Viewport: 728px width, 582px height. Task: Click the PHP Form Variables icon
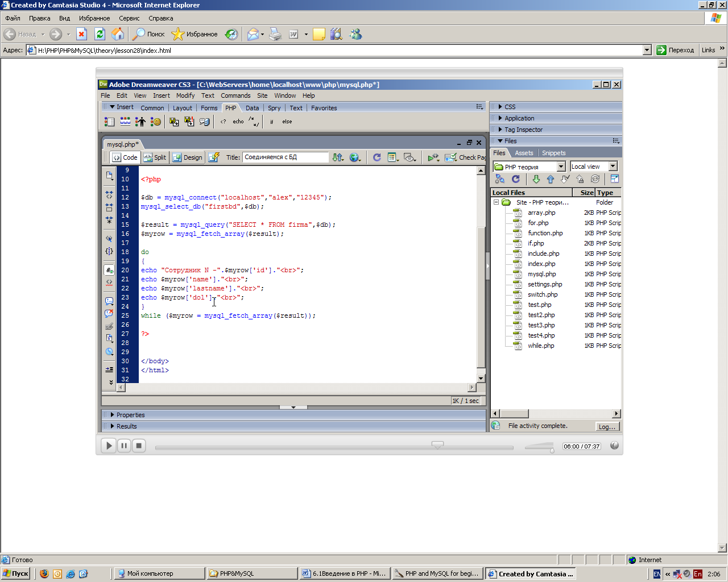click(x=110, y=122)
